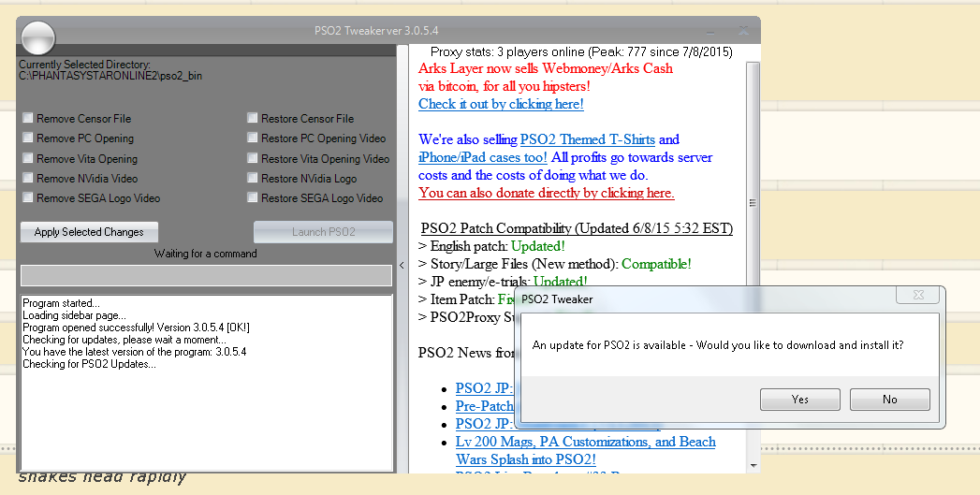This screenshot has height=495, width=980.
Task: Click Apply Selected Changes button
Action: [x=89, y=232]
